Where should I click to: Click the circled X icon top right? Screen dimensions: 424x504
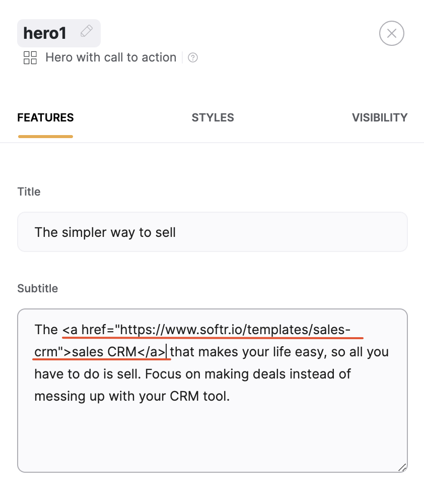[391, 33]
